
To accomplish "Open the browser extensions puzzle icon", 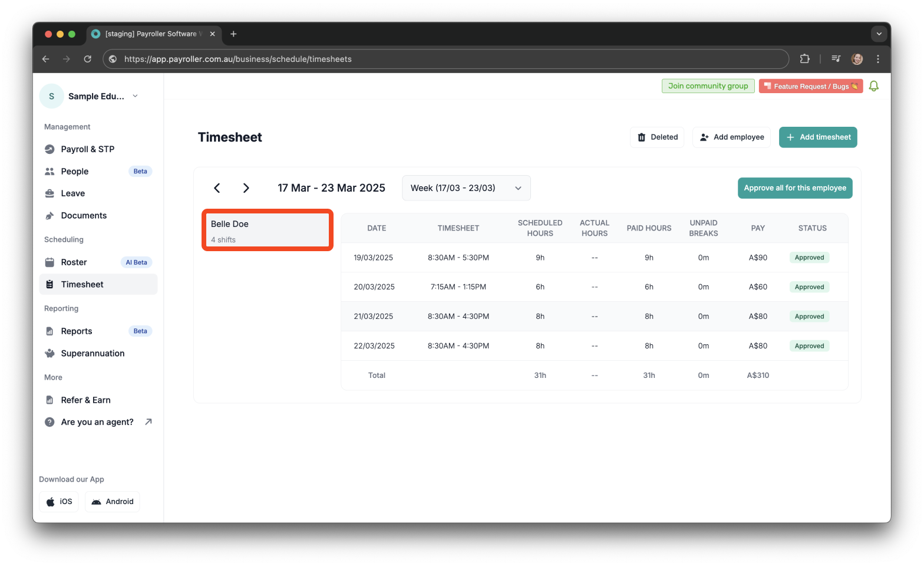I will coord(804,59).
